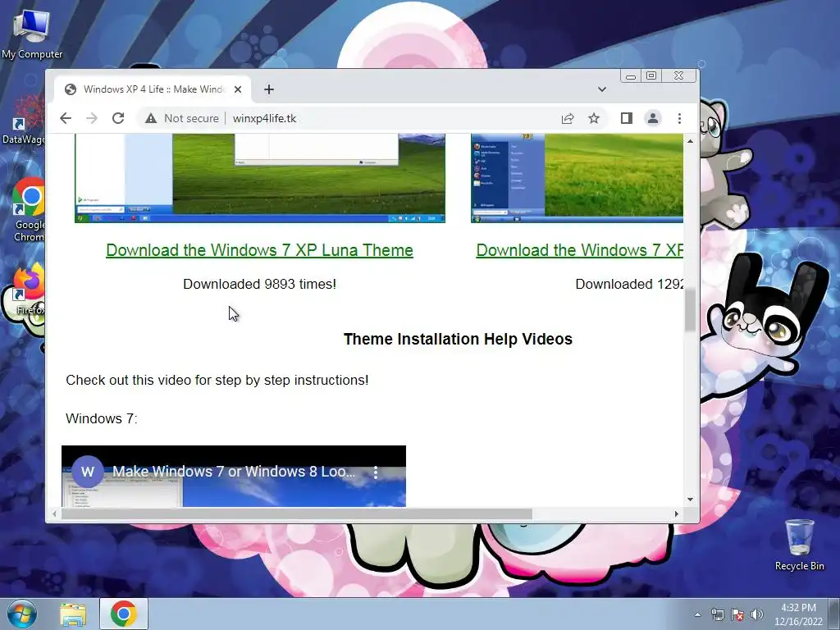Select the Firefox desktop shortcut
The image size is (840, 630).
point(30,288)
